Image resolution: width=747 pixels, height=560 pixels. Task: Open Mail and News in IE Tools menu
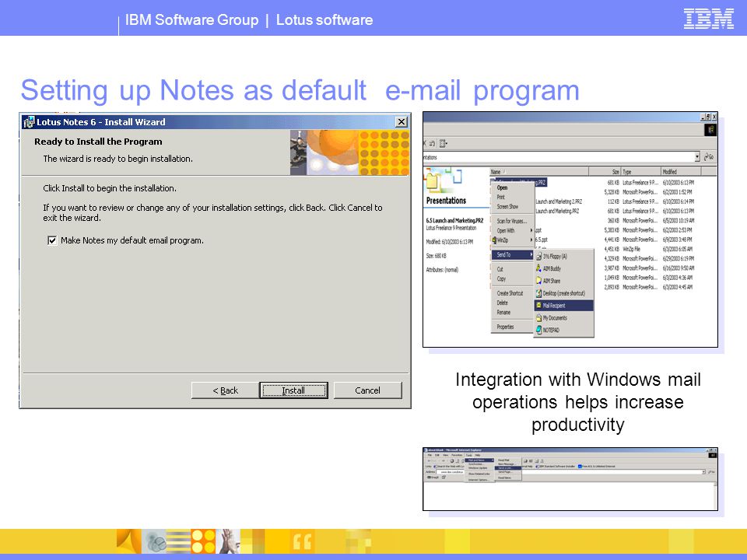tap(479, 460)
